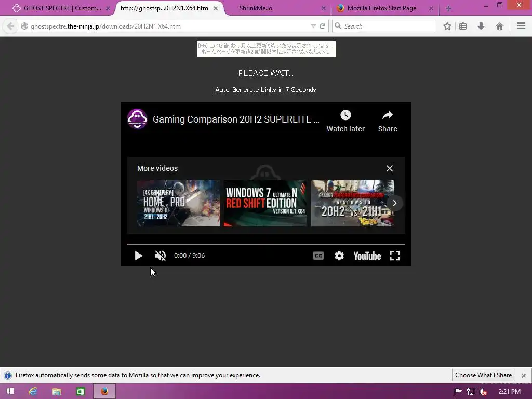Viewport: 532px width, 399px height.
Task: Close the ShrinkMe.io tab
Action: [323, 8]
